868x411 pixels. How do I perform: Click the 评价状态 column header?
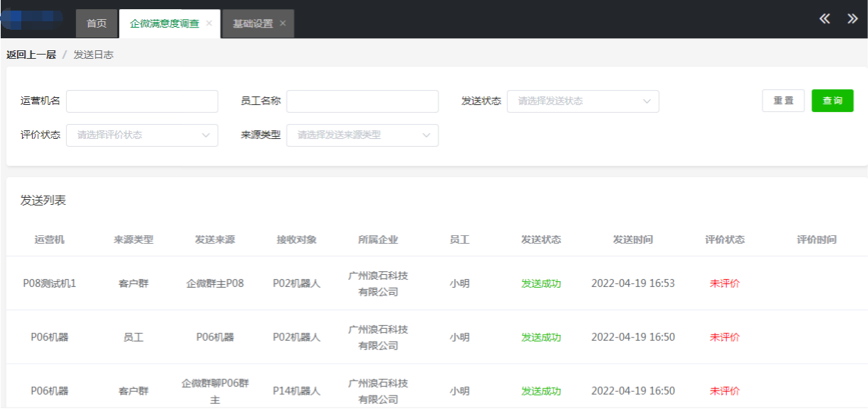coord(725,240)
